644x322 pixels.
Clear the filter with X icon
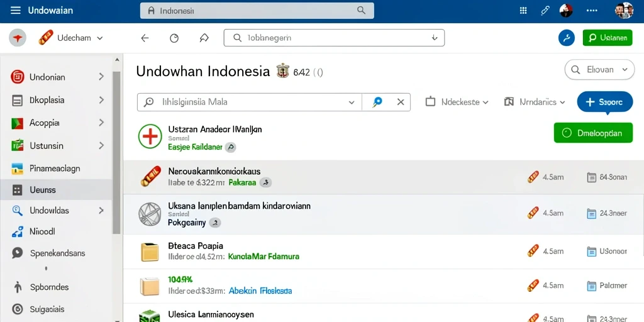coord(401,103)
